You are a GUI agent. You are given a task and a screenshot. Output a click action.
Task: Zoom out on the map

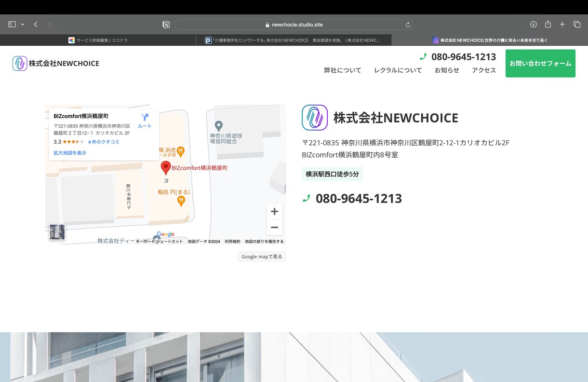pyautogui.click(x=275, y=227)
